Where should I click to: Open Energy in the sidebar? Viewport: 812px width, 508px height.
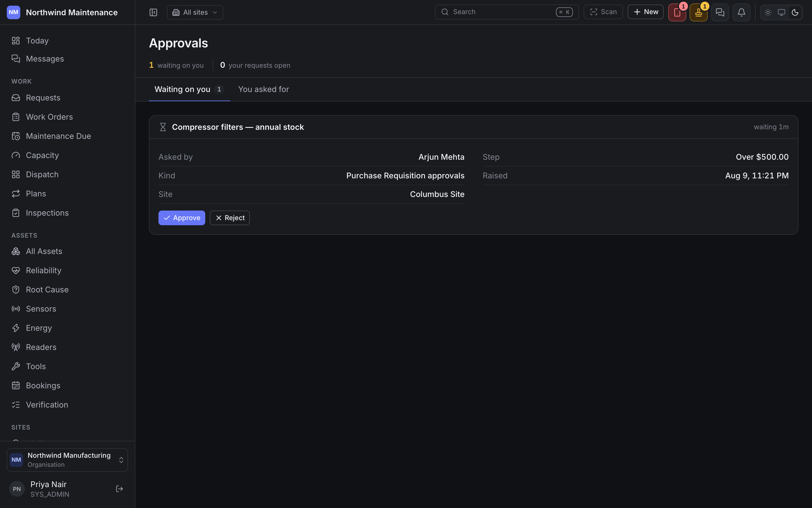(x=67, y=328)
